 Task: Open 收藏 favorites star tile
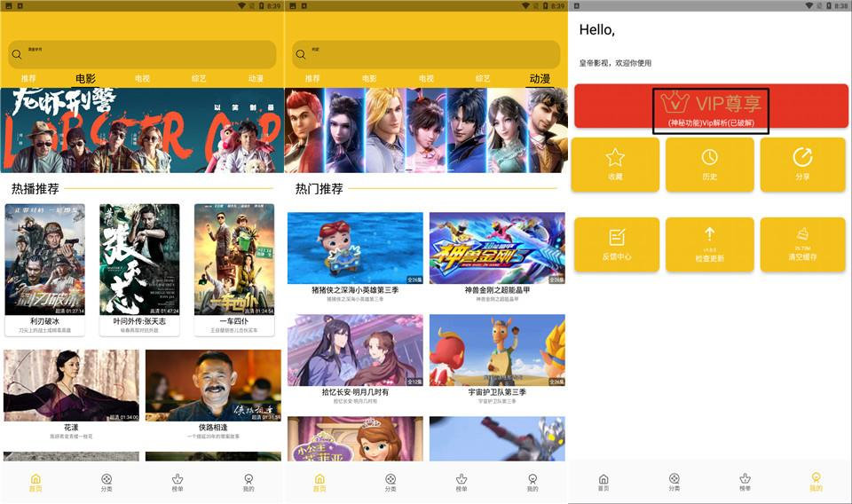(615, 164)
